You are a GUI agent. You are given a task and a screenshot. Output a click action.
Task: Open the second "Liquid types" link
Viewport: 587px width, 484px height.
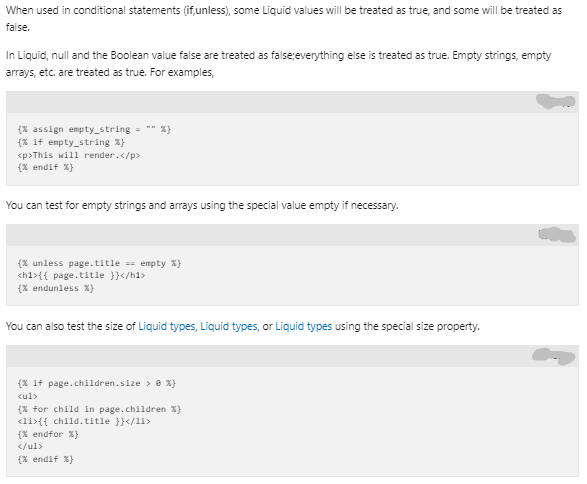coord(229,326)
